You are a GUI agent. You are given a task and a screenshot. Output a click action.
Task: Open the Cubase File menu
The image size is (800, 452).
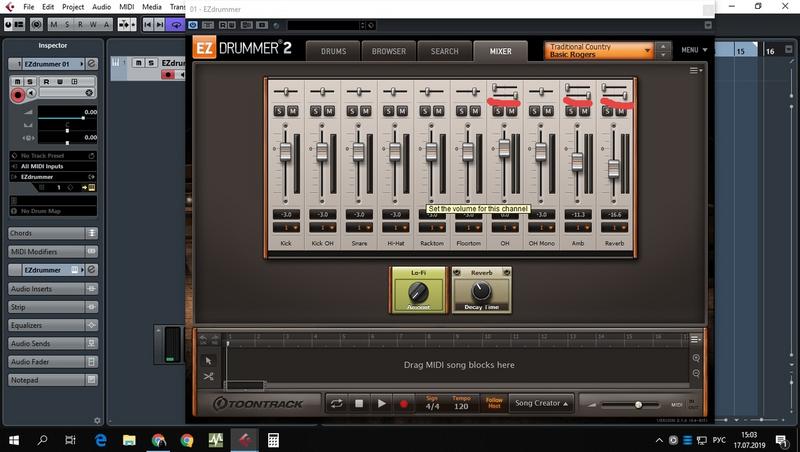(29, 7)
